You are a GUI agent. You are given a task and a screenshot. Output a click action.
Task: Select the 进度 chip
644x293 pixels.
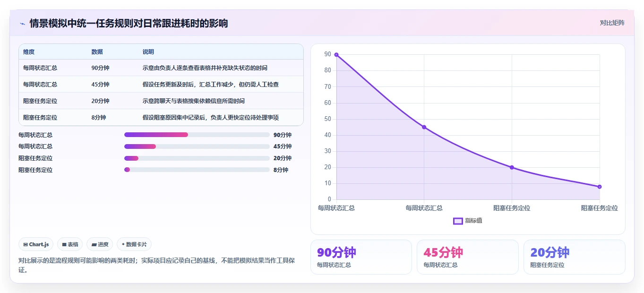[x=100, y=244]
